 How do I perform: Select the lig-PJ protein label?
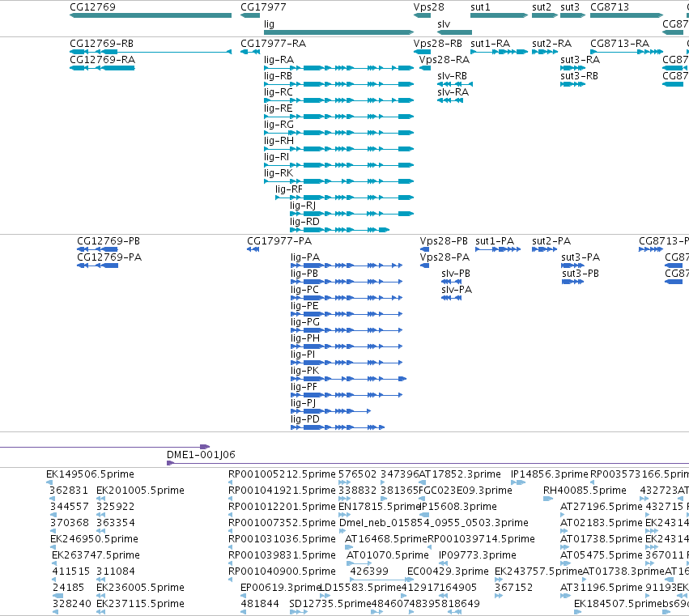(303, 403)
